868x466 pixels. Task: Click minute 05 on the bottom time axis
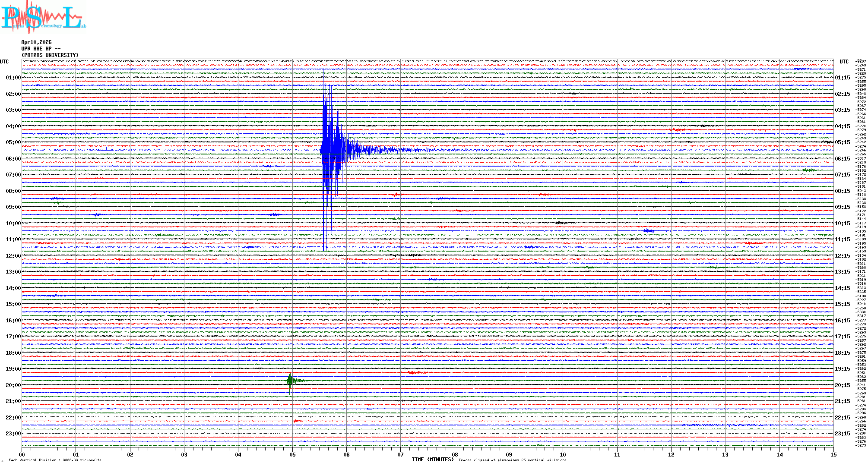coord(292,454)
